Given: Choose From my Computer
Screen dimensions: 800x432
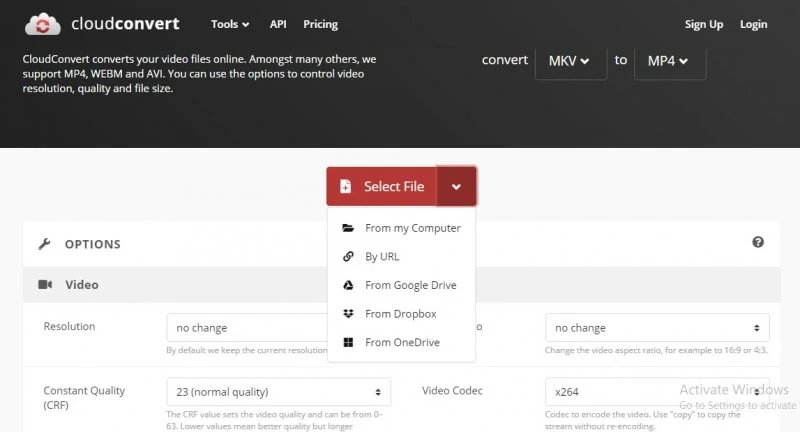Looking at the screenshot, I should tap(402, 228).
